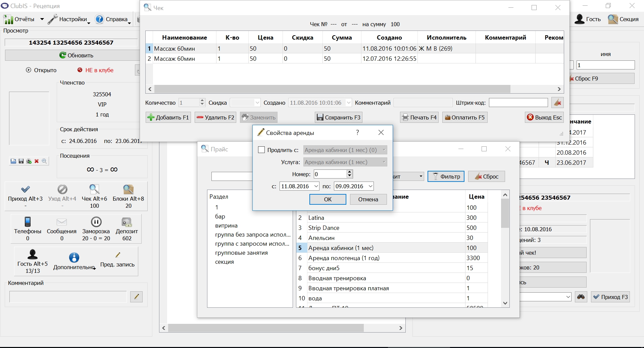
Task: Click the load photo from file icon
Action: pyautogui.click(x=13, y=161)
